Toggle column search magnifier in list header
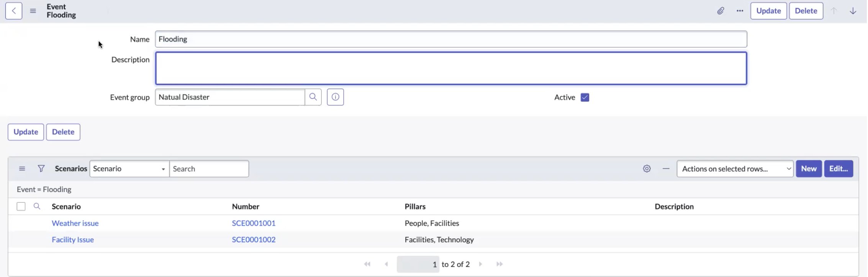 click(37, 206)
